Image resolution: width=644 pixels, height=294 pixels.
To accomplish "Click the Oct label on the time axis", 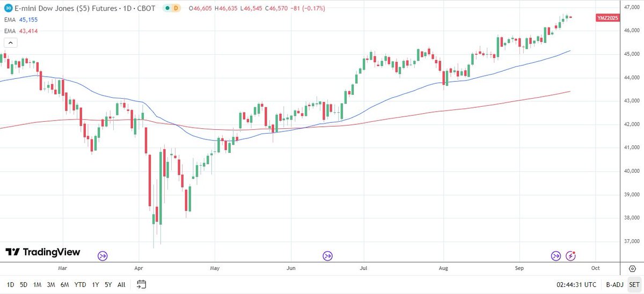I will [595, 267].
